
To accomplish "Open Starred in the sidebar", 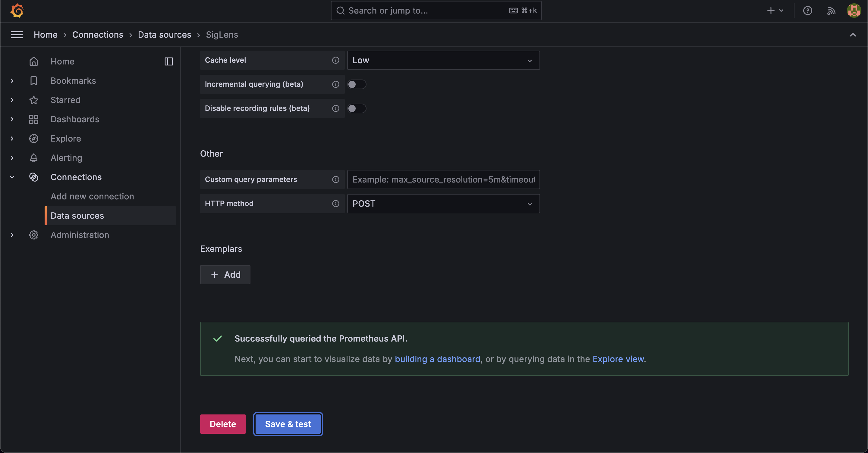I will [x=65, y=100].
